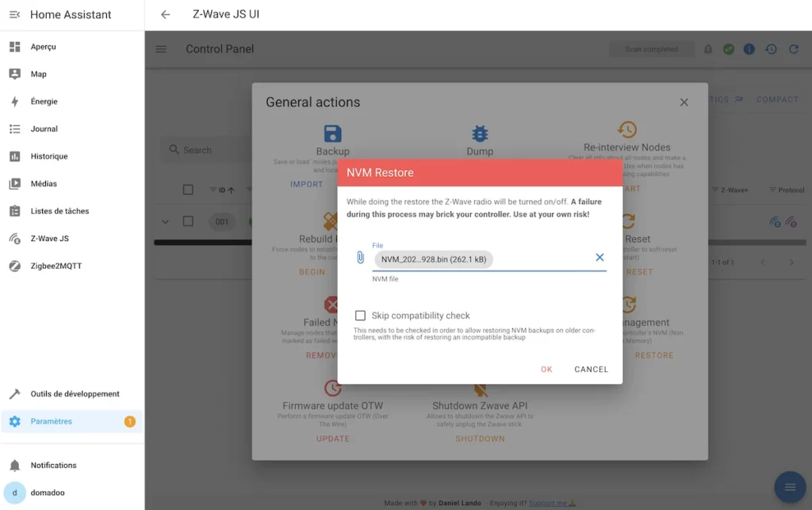The height and width of the screenshot is (510, 812).
Task: Expand the node 001 row chevron
Action: (165, 222)
